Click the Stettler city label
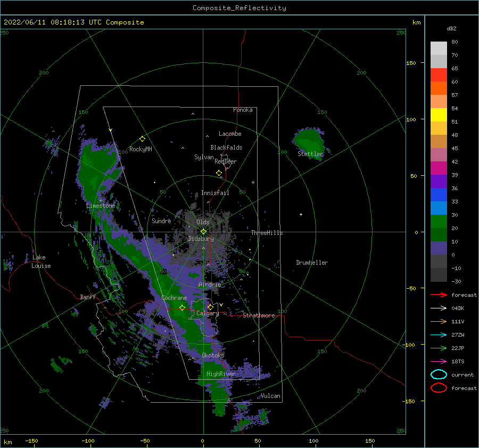The height and width of the screenshot is (448, 479). click(x=310, y=154)
